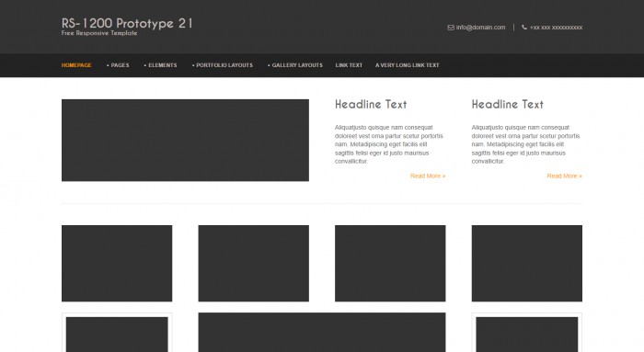Click the phone number text in header
The image size is (644, 352).
point(556,28)
